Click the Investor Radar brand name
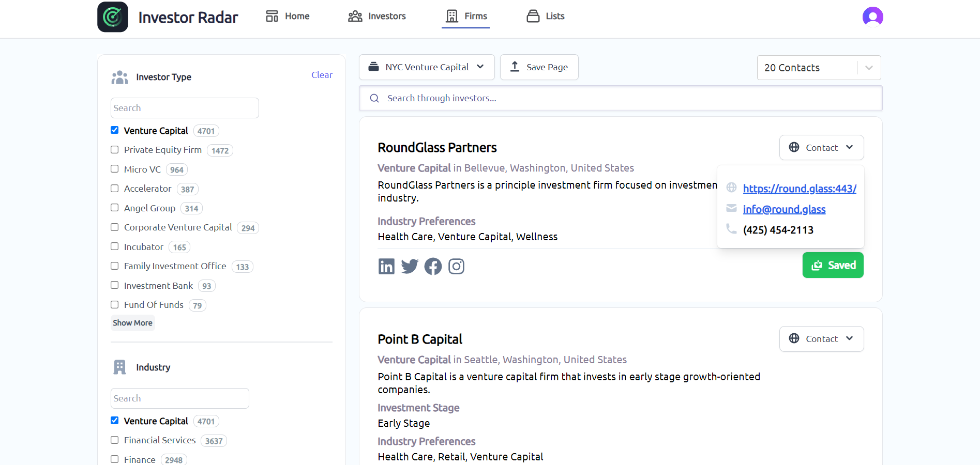This screenshot has width=980, height=465. coord(188,18)
